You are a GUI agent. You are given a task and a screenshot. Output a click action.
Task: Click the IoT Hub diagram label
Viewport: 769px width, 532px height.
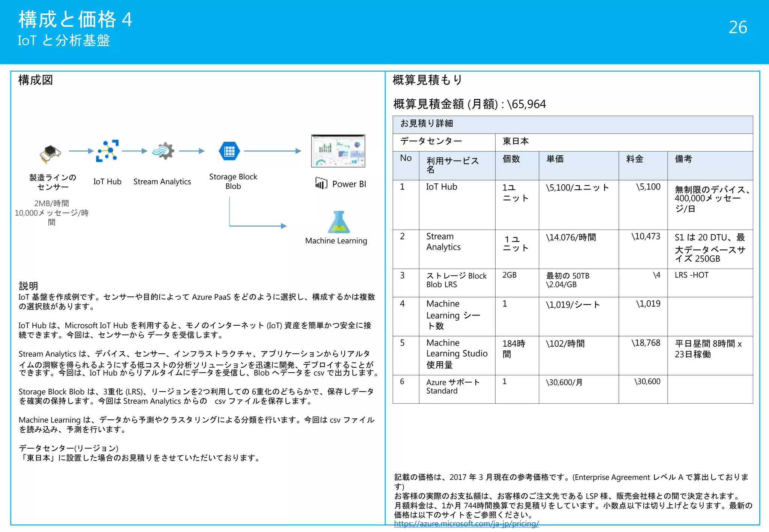107,182
